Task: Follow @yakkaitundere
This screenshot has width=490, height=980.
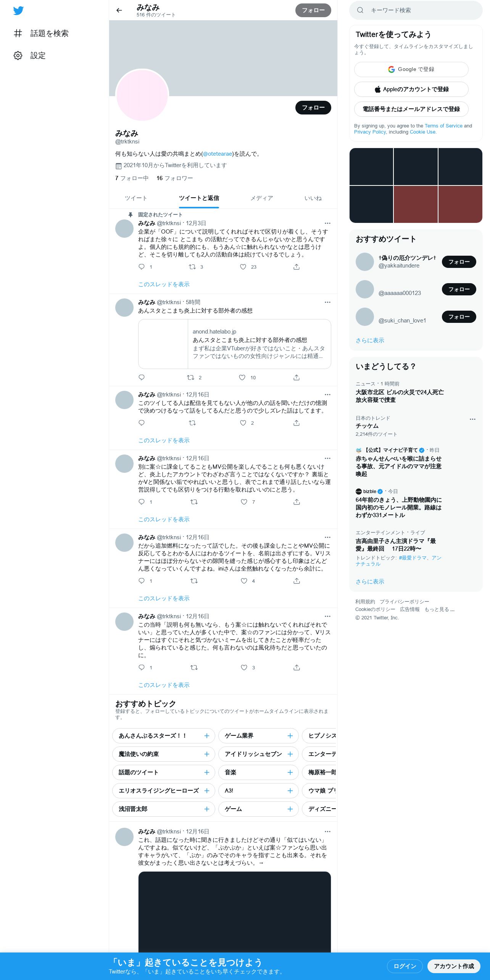Action: coord(459,262)
